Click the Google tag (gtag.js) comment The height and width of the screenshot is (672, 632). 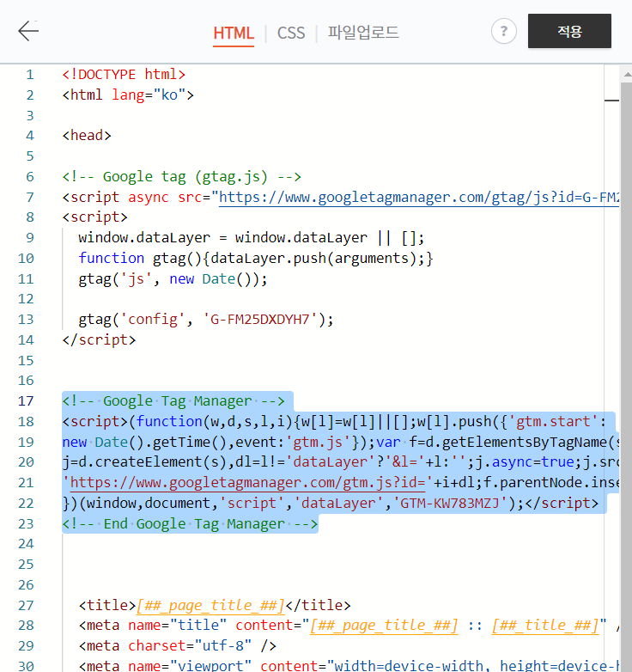pos(181,176)
